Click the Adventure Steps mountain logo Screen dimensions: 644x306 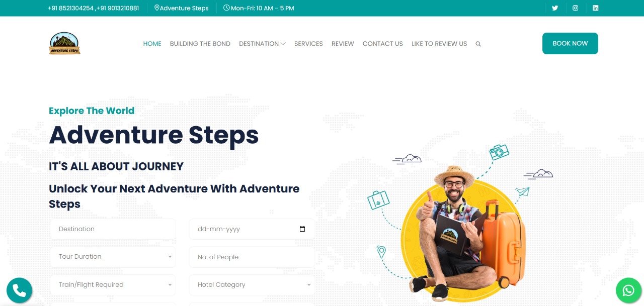(64, 43)
